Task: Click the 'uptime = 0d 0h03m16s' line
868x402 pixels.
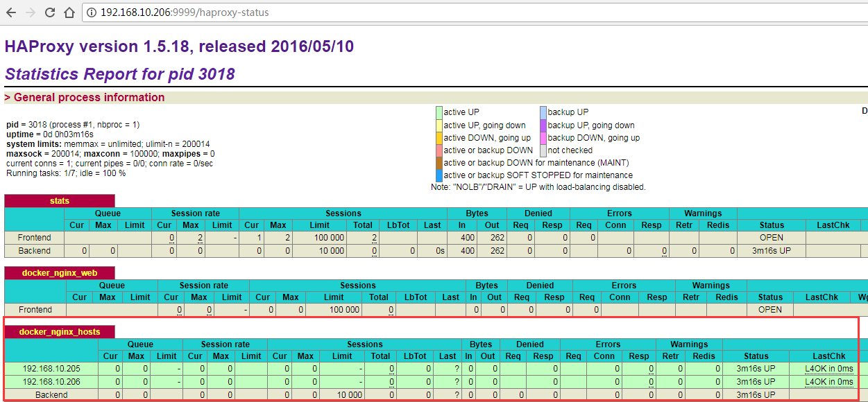Action: click(x=49, y=134)
